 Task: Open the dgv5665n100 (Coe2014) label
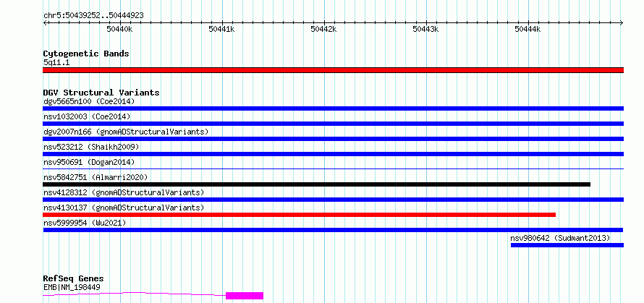click(x=89, y=101)
